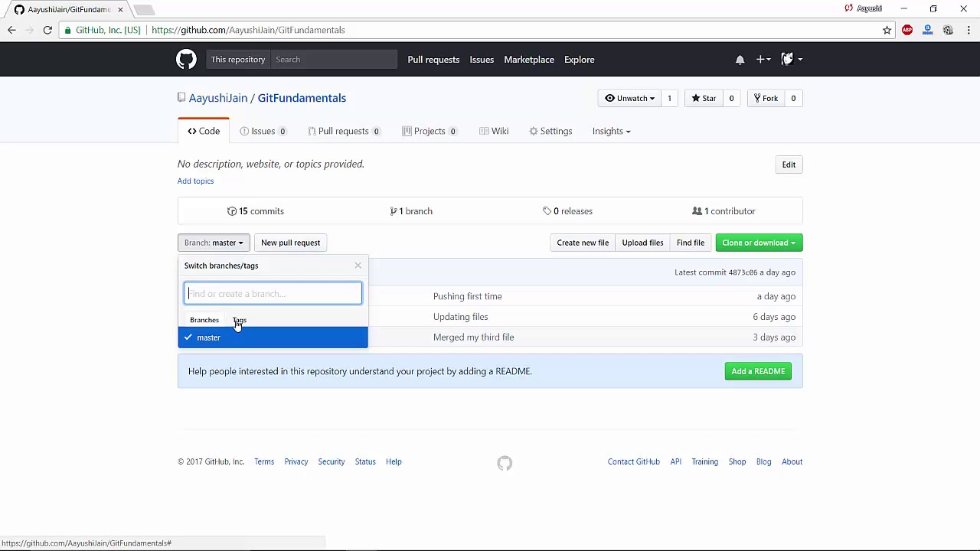The width and height of the screenshot is (980, 551).
Task: Close the Switch branches/tags popup
Action: pyautogui.click(x=358, y=266)
